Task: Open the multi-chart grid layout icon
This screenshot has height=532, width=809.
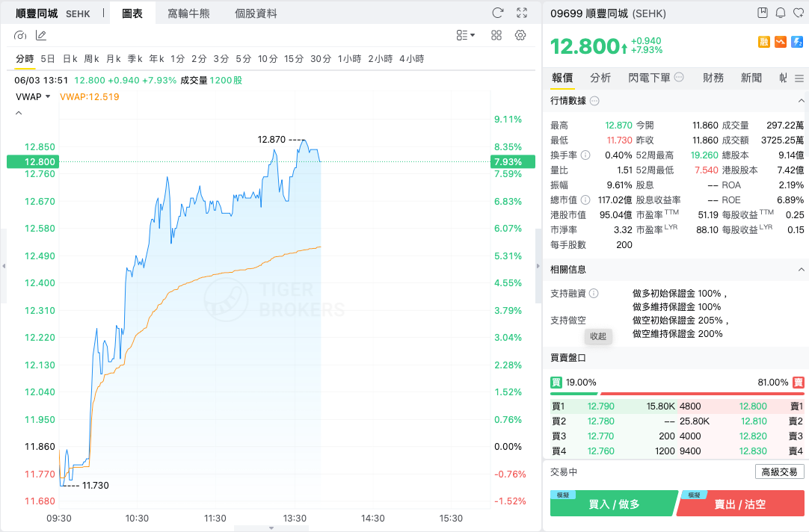Action: (496, 35)
